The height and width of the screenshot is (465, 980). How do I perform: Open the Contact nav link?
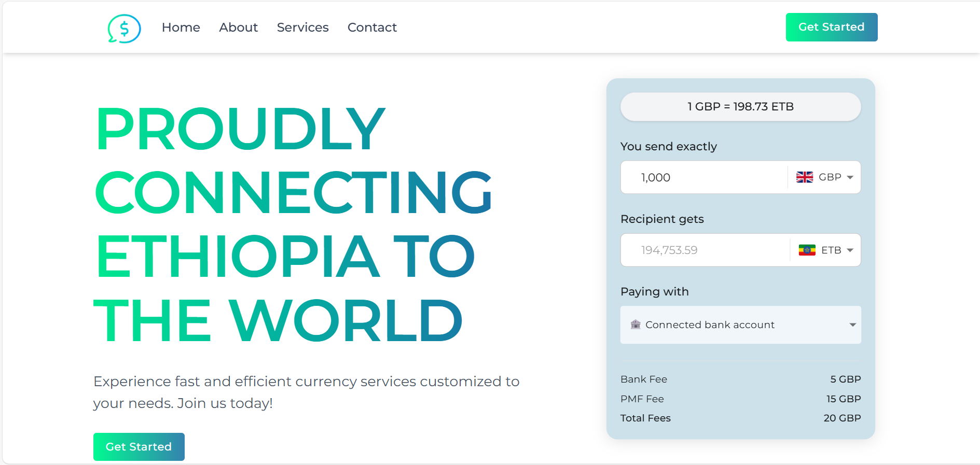click(x=372, y=27)
